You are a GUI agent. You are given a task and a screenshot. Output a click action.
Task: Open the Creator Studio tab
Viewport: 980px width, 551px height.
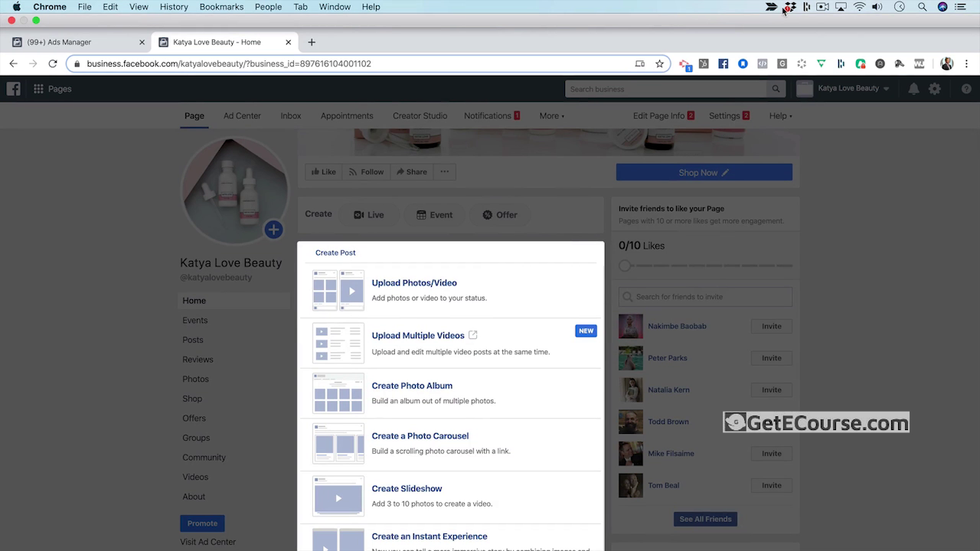click(420, 116)
